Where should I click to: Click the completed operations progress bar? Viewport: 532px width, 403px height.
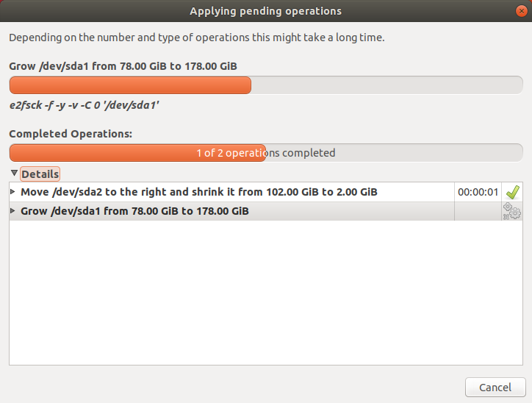tap(266, 153)
